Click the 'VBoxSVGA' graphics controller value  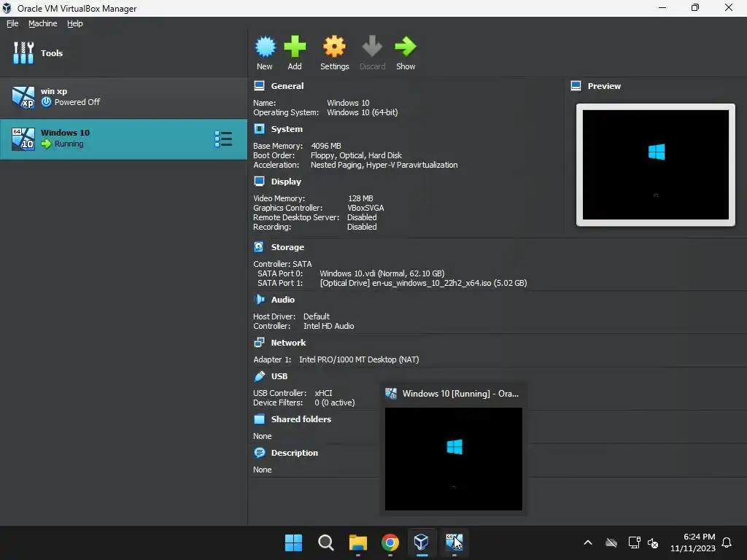365,208
